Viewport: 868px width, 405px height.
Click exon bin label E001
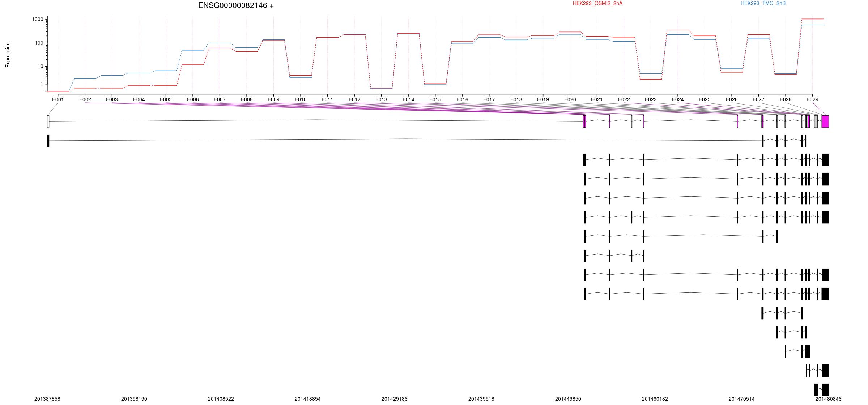(58, 99)
